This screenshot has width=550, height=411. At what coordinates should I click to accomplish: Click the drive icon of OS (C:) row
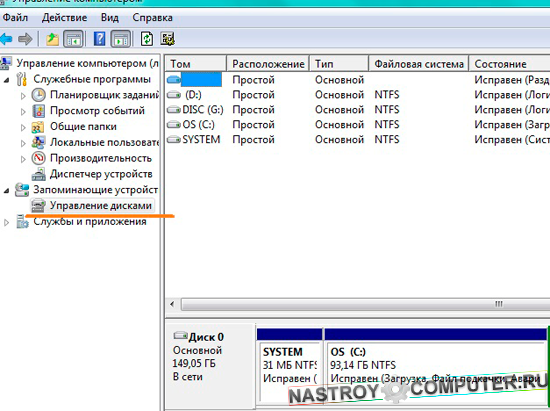tap(173, 124)
